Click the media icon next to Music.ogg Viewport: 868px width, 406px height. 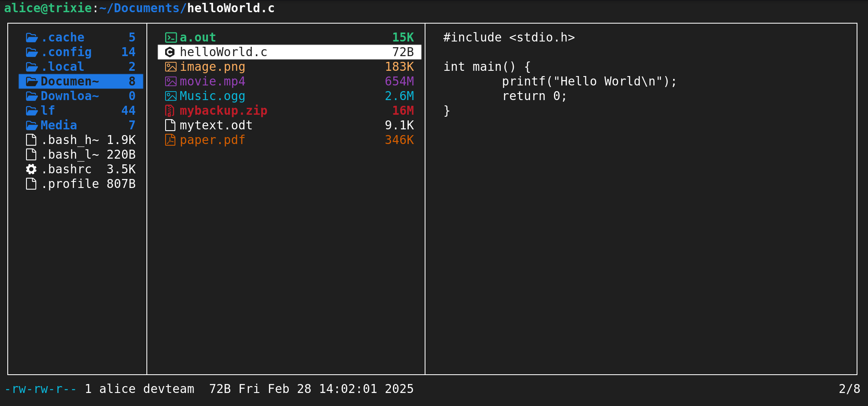[x=170, y=96]
